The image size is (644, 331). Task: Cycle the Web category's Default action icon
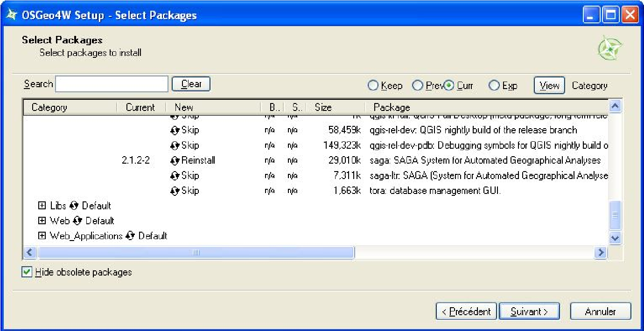pyautogui.click(x=77, y=221)
